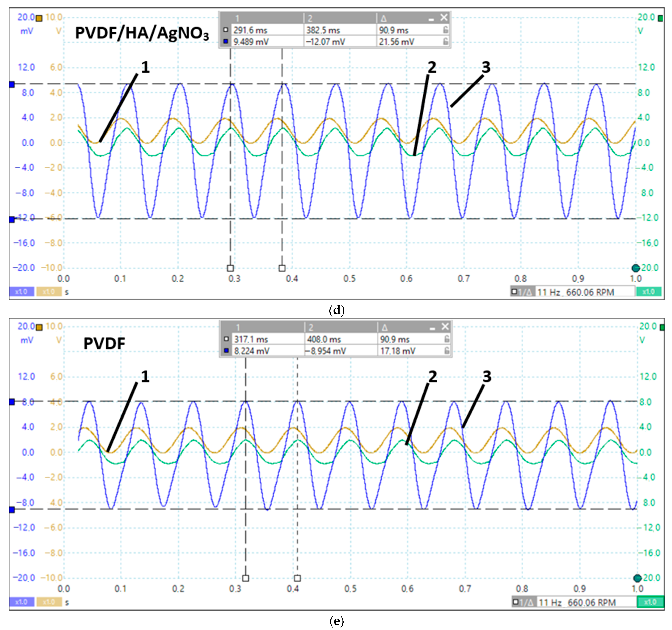Image resolution: width=672 pixels, height=630 pixels.
Task: Close the ruler legend in the PVDF/HA/AgNO3 plot
Action: 444,18
